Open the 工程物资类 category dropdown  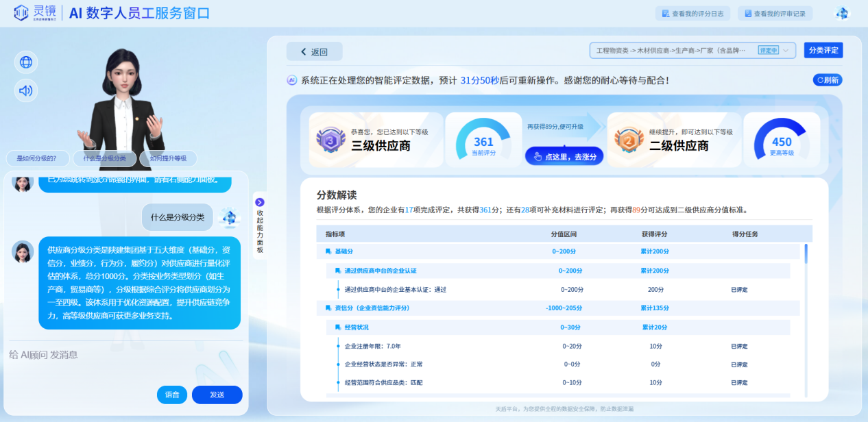[692, 51]
